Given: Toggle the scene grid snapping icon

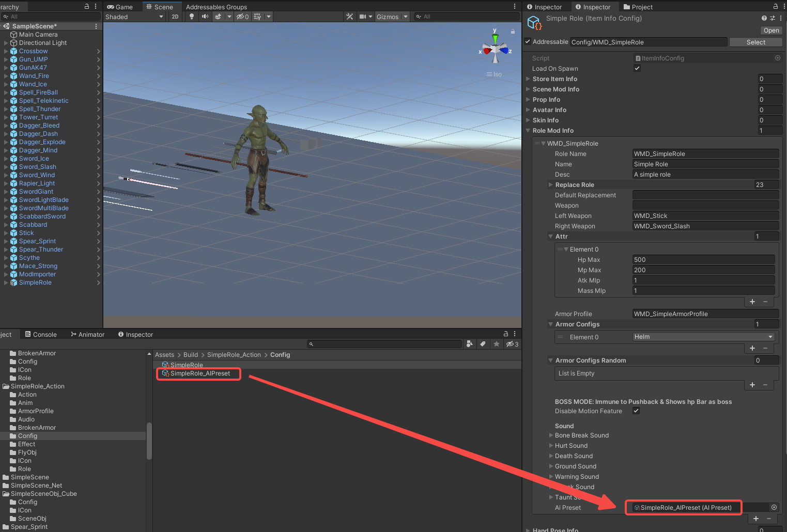Looking at the screenshot, I should 257,17.
